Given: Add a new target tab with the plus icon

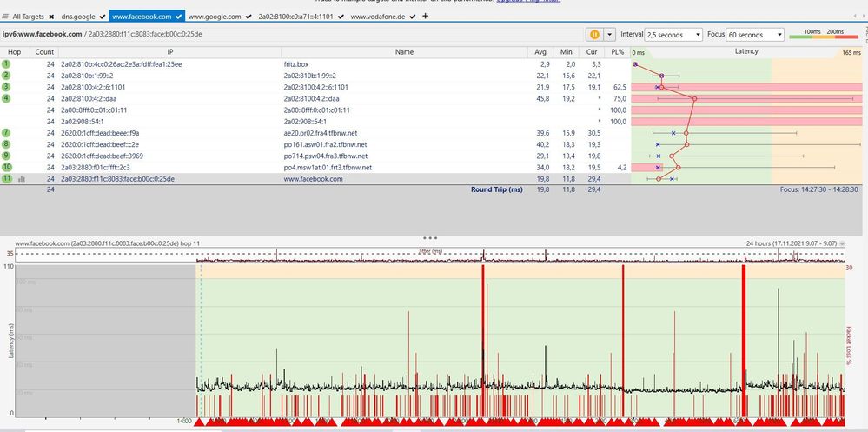Looking at the screenshot, I should 425,16.
